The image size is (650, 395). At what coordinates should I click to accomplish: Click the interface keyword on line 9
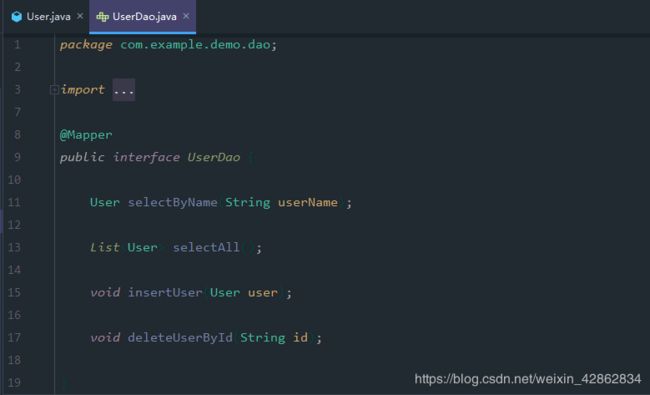146,157
